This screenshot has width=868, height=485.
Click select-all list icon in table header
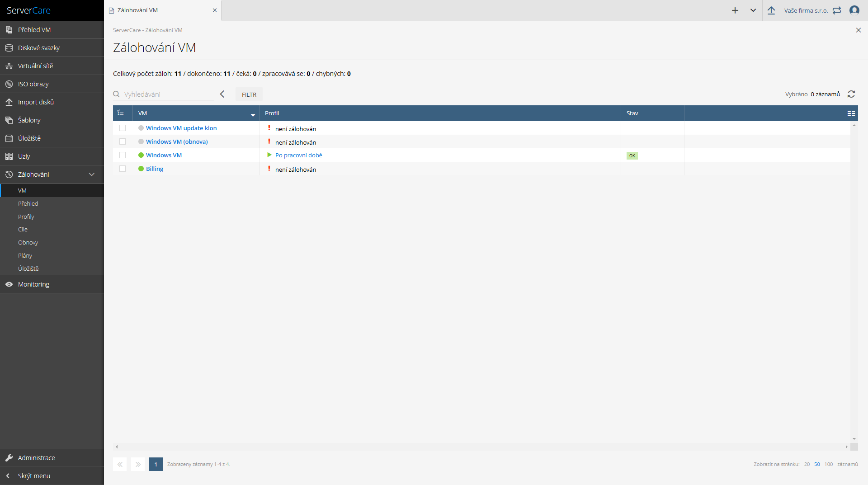(x=121, y=113)
